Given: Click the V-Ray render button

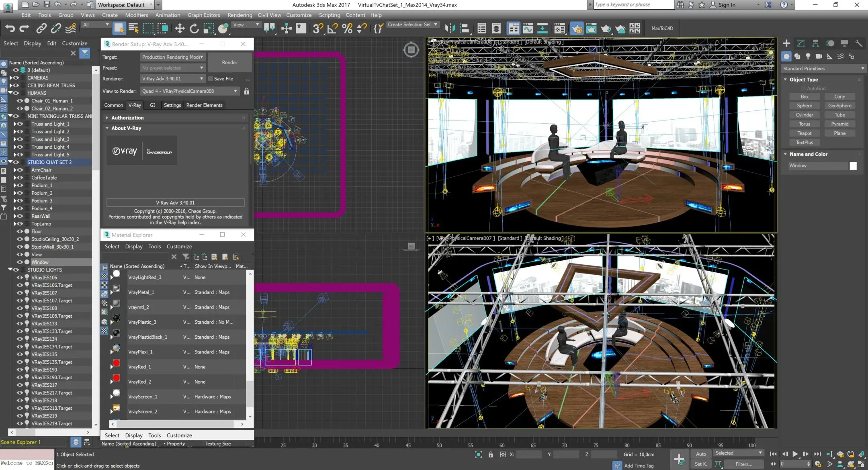Looking at the screenshot, I should (x=229, y=62).
